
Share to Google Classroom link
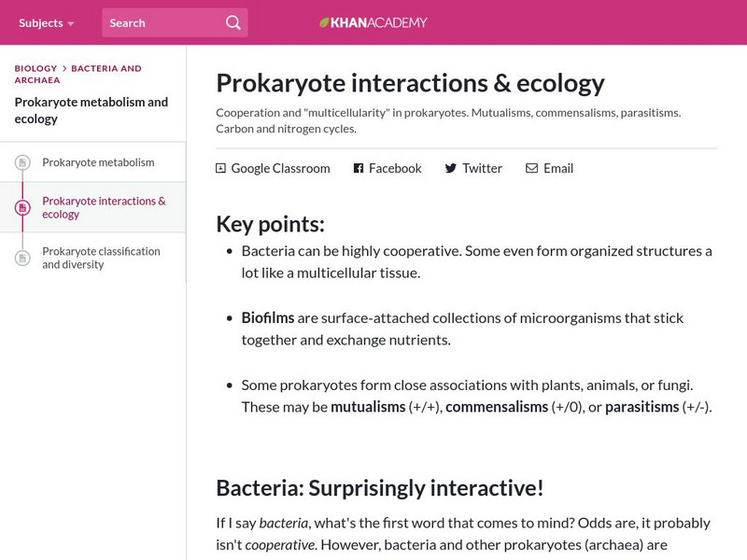280,169
